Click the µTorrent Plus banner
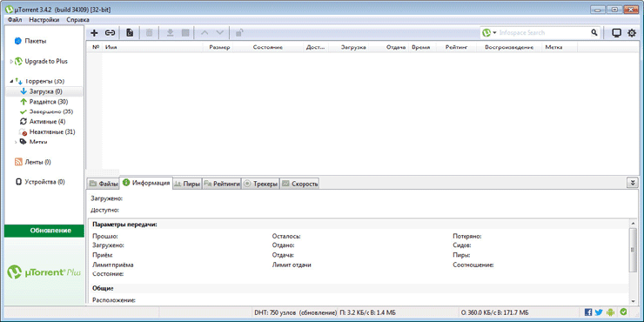644x322 pixels. pyautogui.click(x=44, y=272)
